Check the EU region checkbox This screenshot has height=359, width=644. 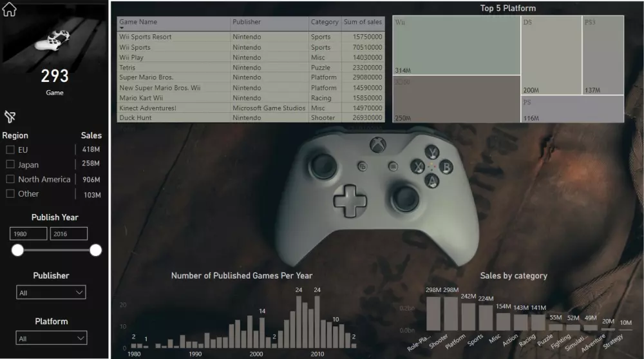coord(10,150)
